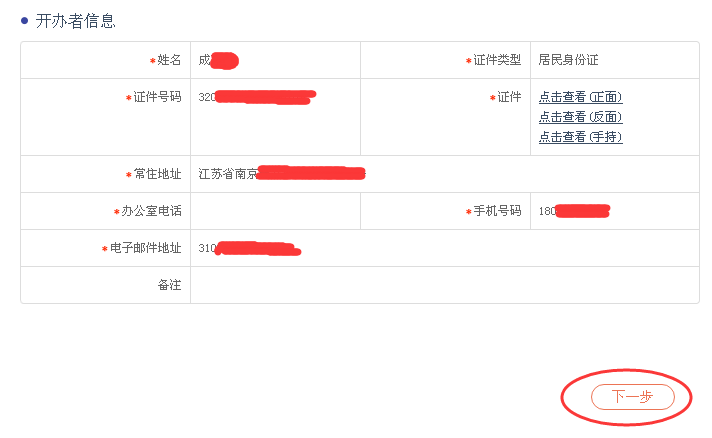Open the 点击查看 (反面) link

pyautogui.click(x=580, y=117)
